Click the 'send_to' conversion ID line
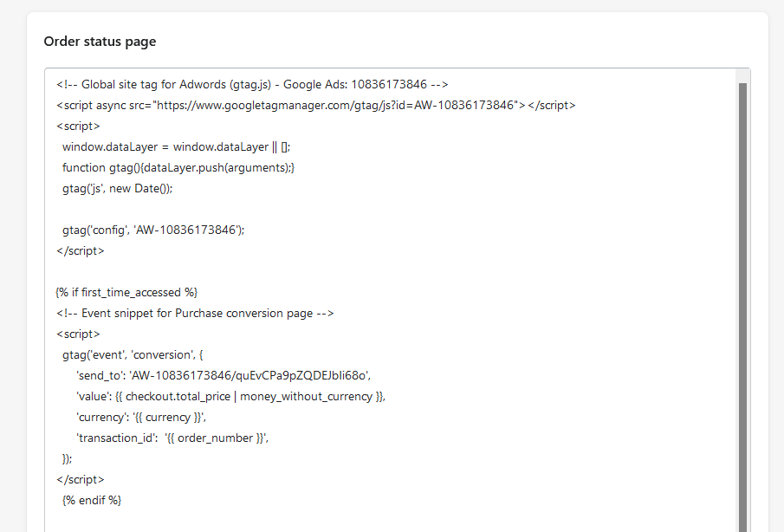The width and height of the screenshot is (784, 532). point(224,376)
